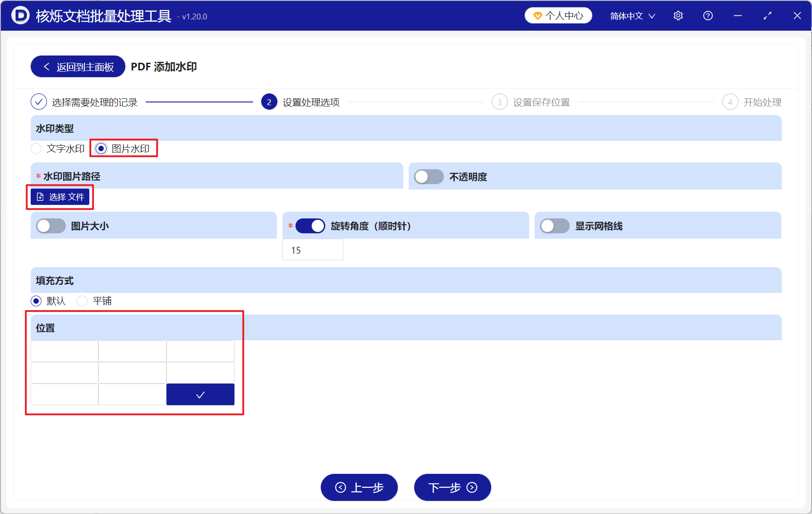
Task: Select the top-left watermark position cell
Action: (65, 351)
